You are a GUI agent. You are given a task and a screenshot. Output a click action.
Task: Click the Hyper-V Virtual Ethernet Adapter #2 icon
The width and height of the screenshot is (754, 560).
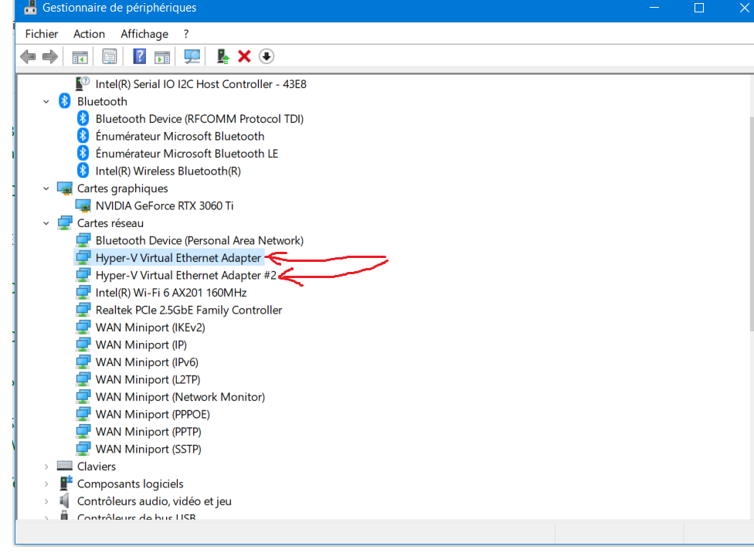[x=83, y=275]
